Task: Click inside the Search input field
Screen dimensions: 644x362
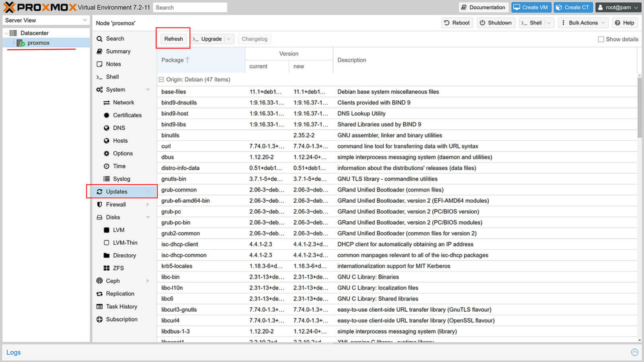Action: pos(190,7)
